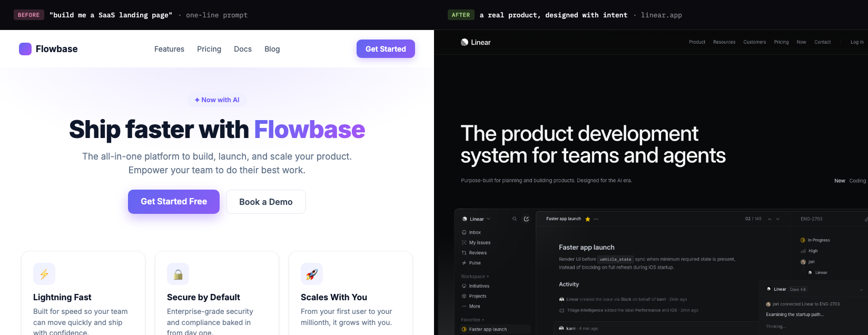The width and height of the screenshot is (868, 335).
Task: Click the rocket icon on Scales With You card
Action: pos(312,274)
